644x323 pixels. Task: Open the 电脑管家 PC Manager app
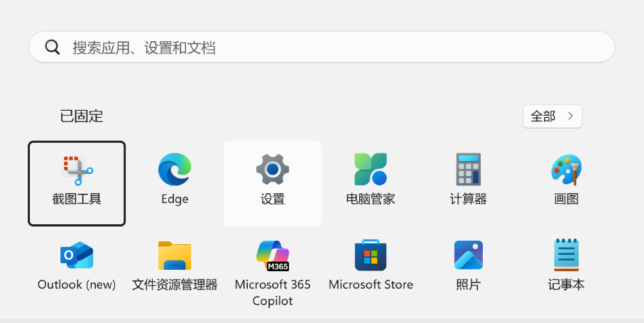tap(371, 183)
